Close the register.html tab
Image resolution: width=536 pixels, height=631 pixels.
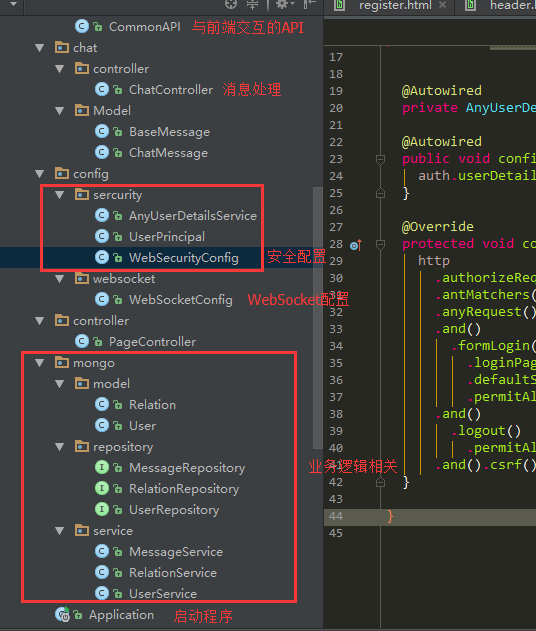(x=442, y=5)
